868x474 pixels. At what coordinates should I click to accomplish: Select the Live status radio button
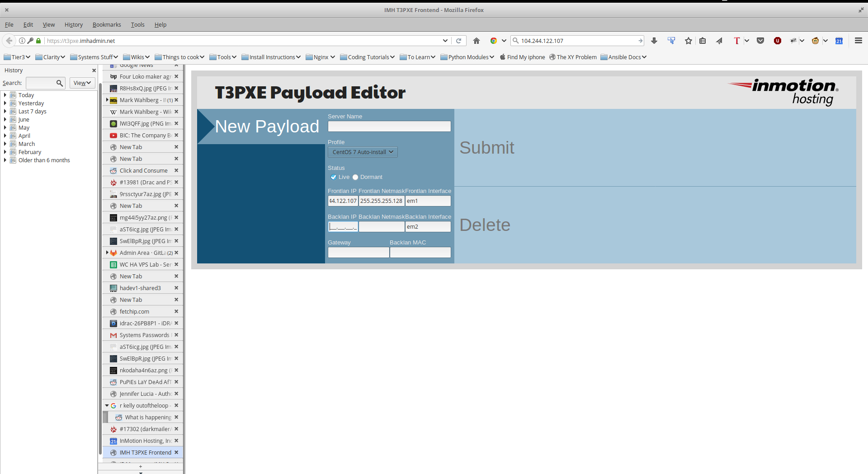pos(334,177)
